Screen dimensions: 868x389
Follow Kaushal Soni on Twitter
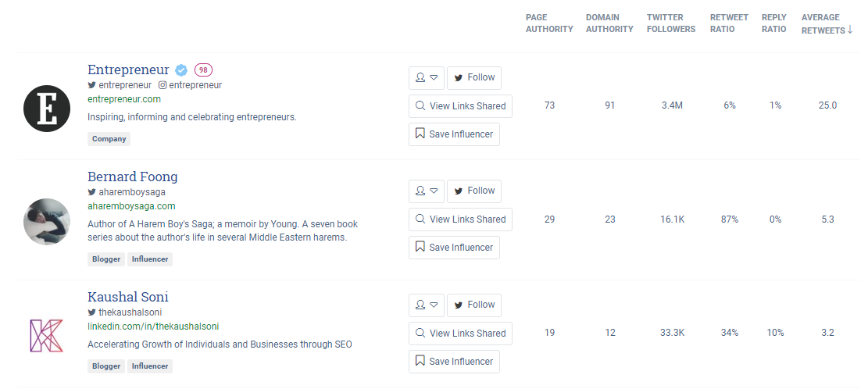[474, 305]
